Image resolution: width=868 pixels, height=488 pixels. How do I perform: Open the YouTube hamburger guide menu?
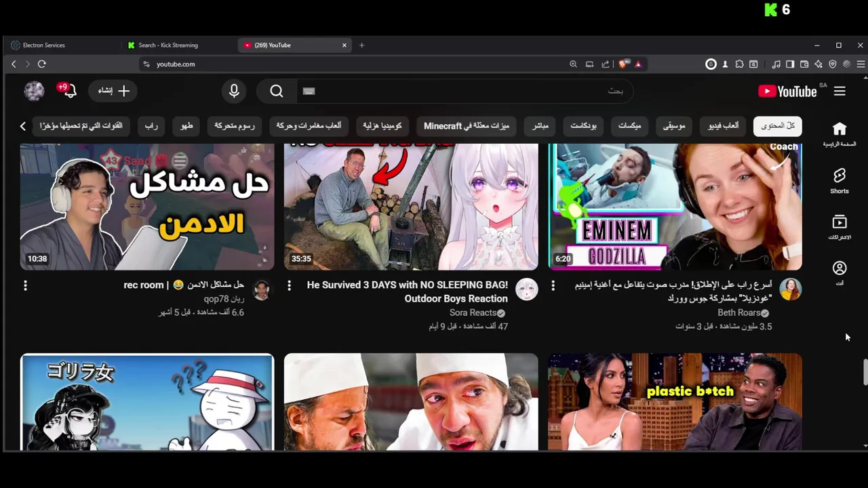tap(840, 91)
